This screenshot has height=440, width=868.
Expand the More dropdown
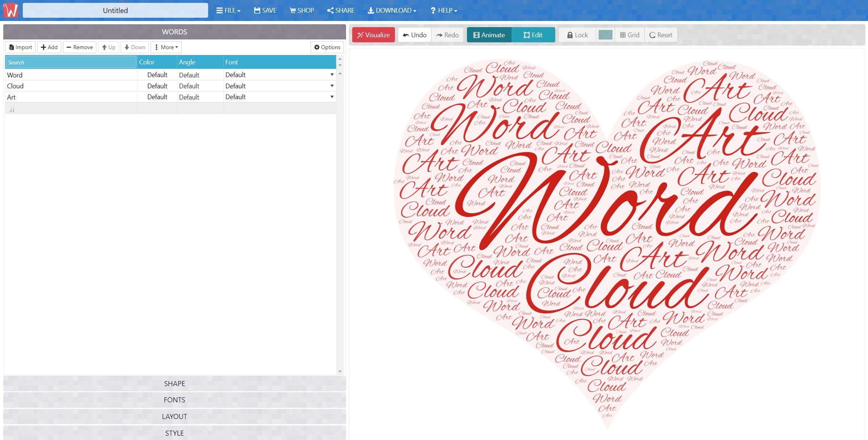(166, 47)
